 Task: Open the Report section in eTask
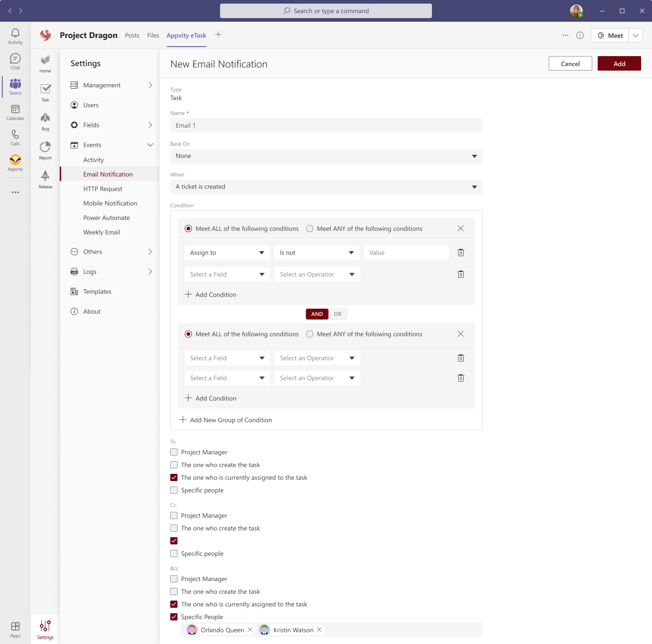(45, 150)
